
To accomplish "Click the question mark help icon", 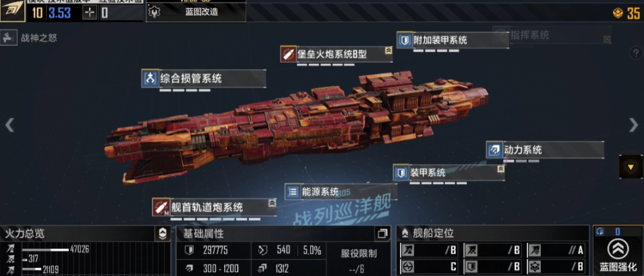I will point(636,53).
